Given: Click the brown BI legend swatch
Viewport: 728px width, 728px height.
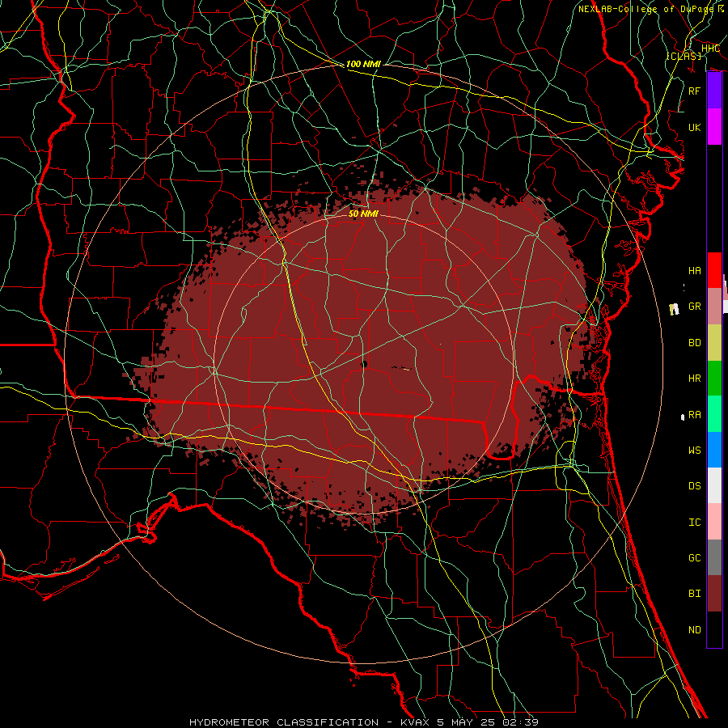Looking at the screenshot, I should (714, 594).
